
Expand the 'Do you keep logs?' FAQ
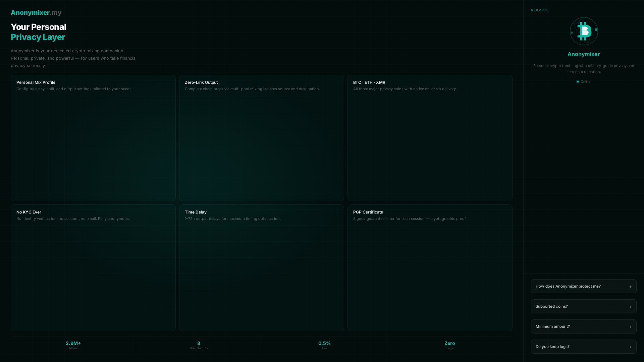(x=584, y=347)
